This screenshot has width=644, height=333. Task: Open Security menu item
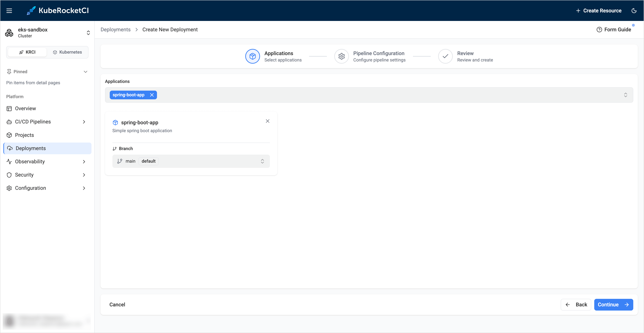click(47, 175)
